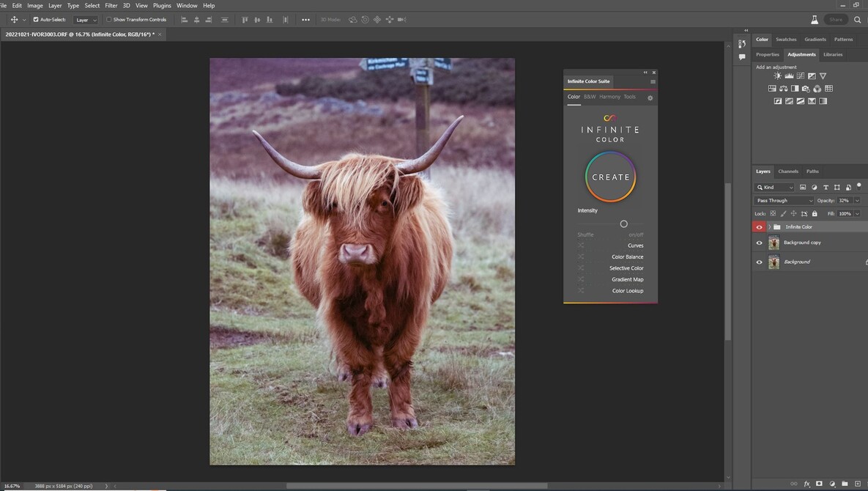Create a new group in Layers panel
The height and width of the screenshot is (491, 868).
845,484
